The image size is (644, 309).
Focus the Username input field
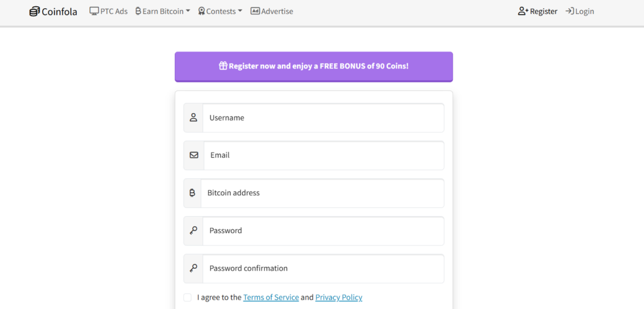(x=323, y=118)
